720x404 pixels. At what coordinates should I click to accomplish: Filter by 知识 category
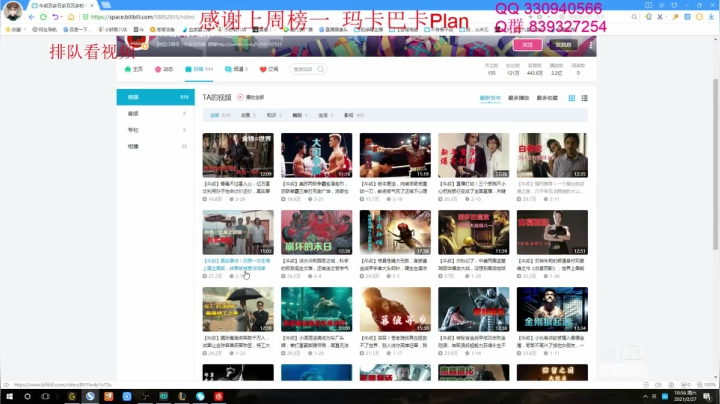(274, 115)
